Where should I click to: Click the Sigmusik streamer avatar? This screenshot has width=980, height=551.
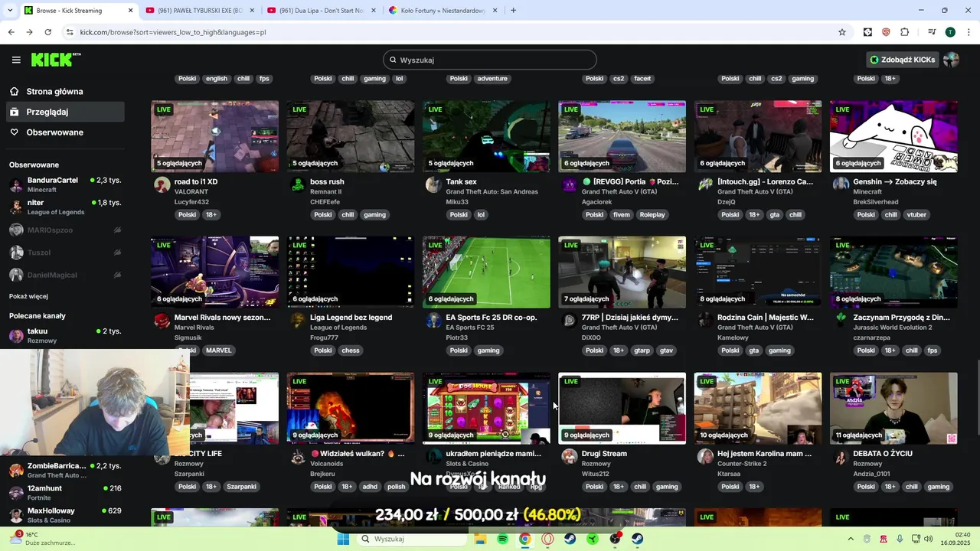(162, 321)
